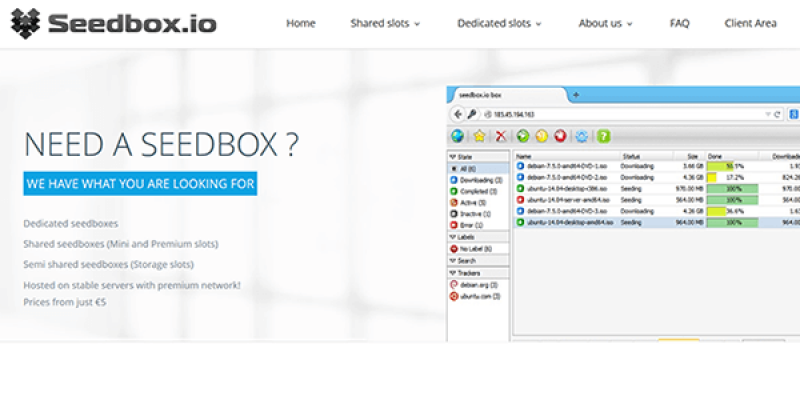Open settings with the blue gear icon
This screenshot has width=800, height=400.
point(582,136)
